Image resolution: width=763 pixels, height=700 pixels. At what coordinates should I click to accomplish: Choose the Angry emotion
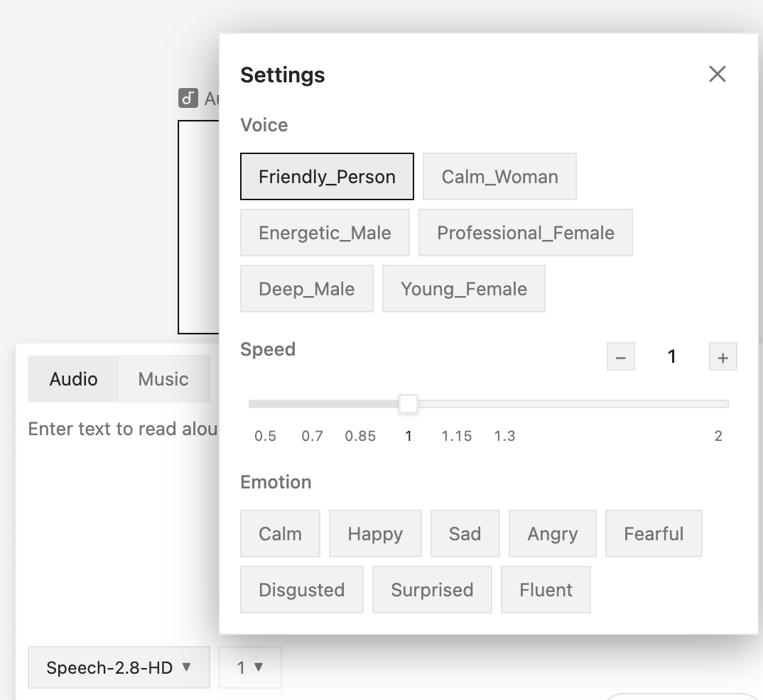click(553, 533)
